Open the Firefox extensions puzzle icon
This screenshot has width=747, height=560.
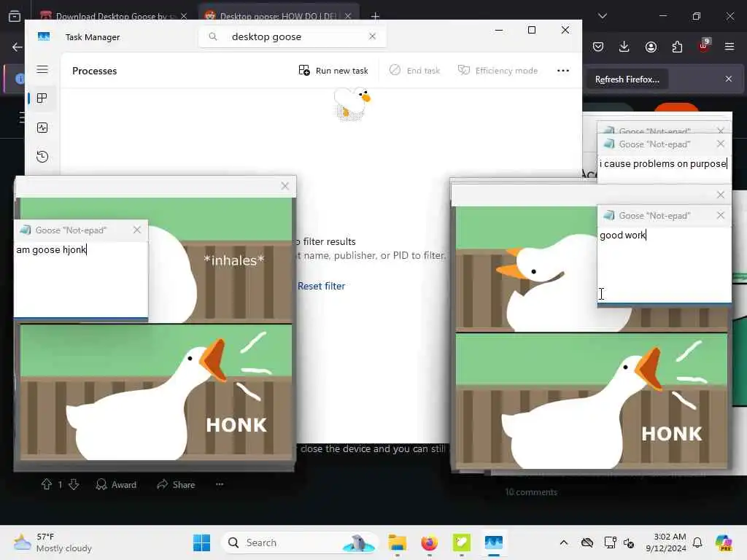677,47
